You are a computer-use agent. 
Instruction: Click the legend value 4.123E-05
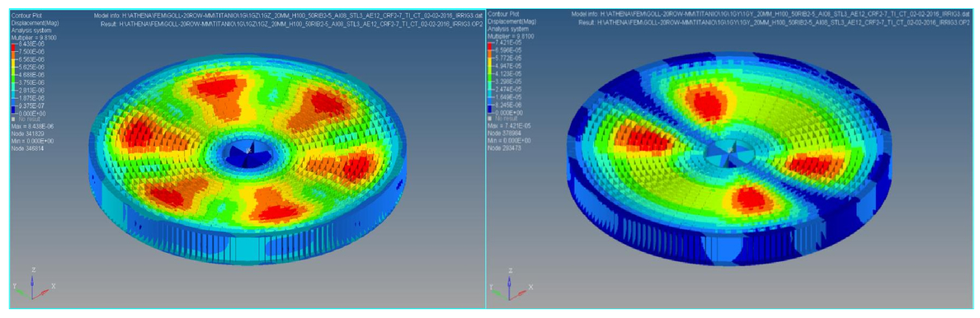pyautogui.click(x=509, y=73)
